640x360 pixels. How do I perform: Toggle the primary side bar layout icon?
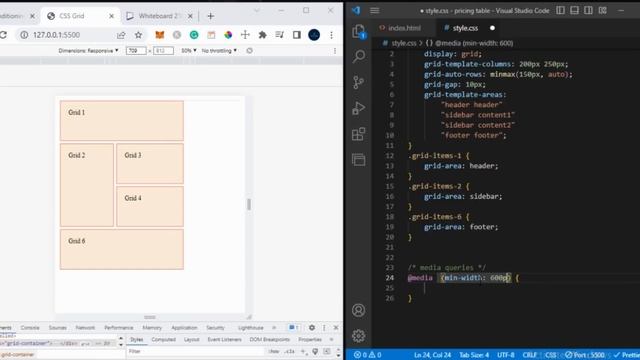point(560,10)
